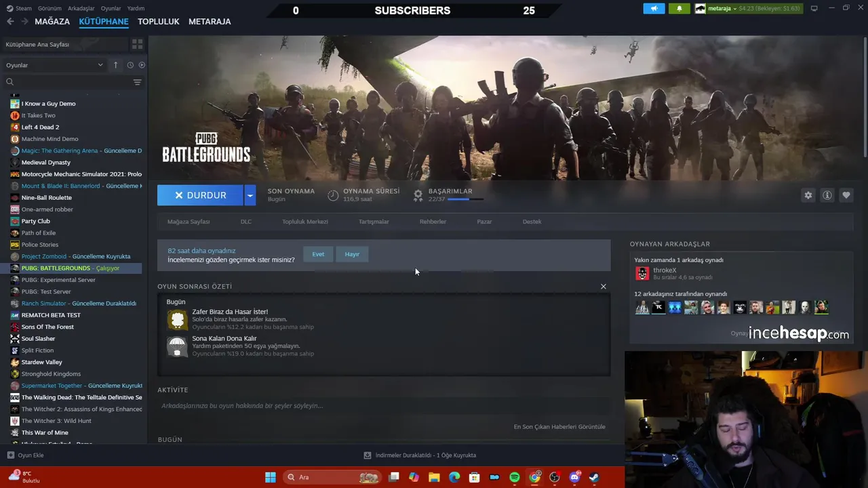The width and height of the screenshot is (868, 488).
Task: Open advanced filter settings icon
Action: [x=137, y=82]
